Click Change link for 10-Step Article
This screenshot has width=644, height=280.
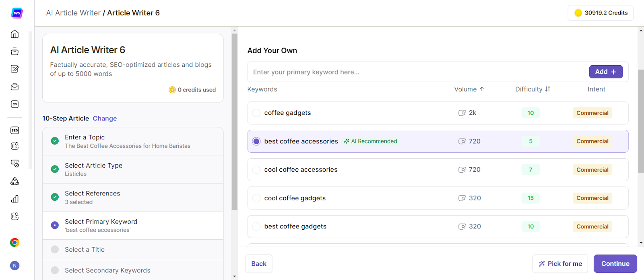click(105, 118)
